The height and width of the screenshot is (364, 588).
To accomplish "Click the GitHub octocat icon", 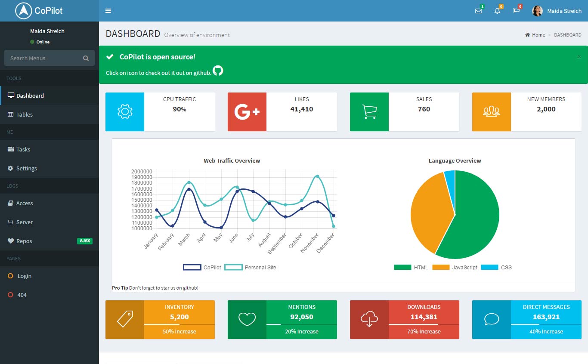I will pyautogui.click(x=218, y=71).
